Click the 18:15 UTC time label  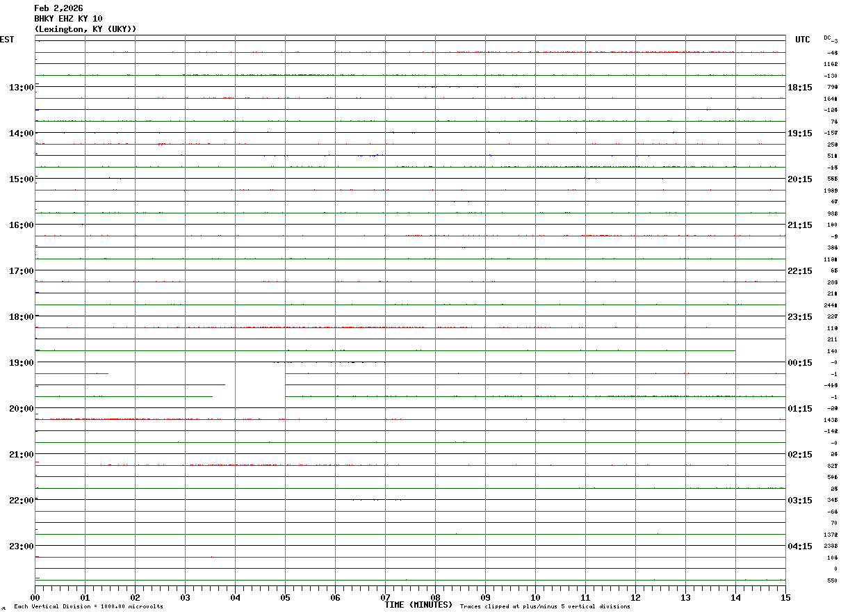pyautogui.click(x=800, y=87)
